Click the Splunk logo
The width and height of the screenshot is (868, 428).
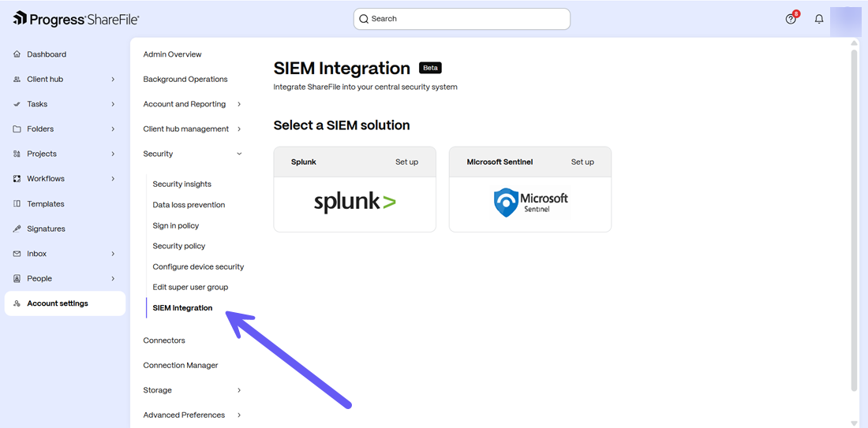click(355, 202)
